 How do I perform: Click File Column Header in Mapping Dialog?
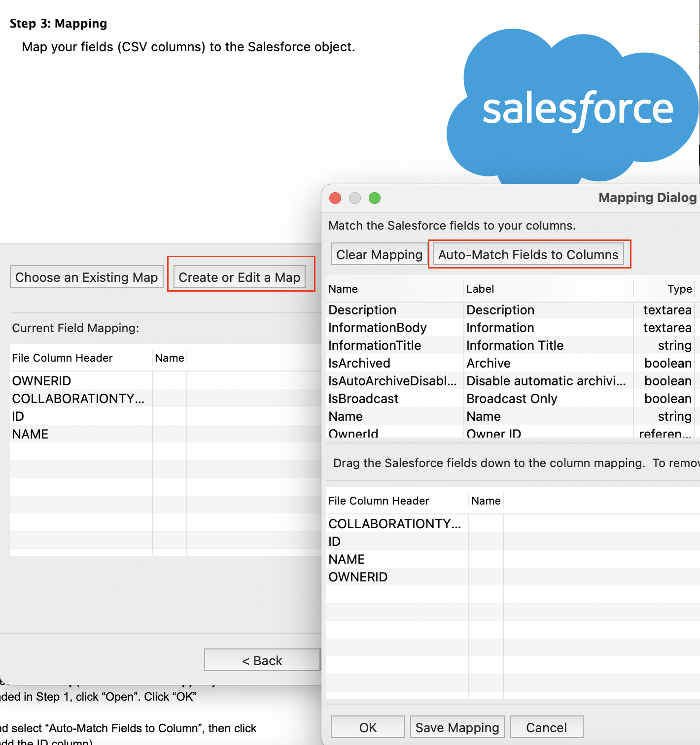point(397,501)
